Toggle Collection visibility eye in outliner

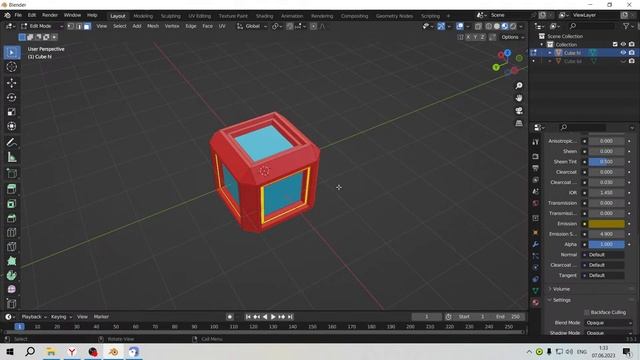click(623, 44)
